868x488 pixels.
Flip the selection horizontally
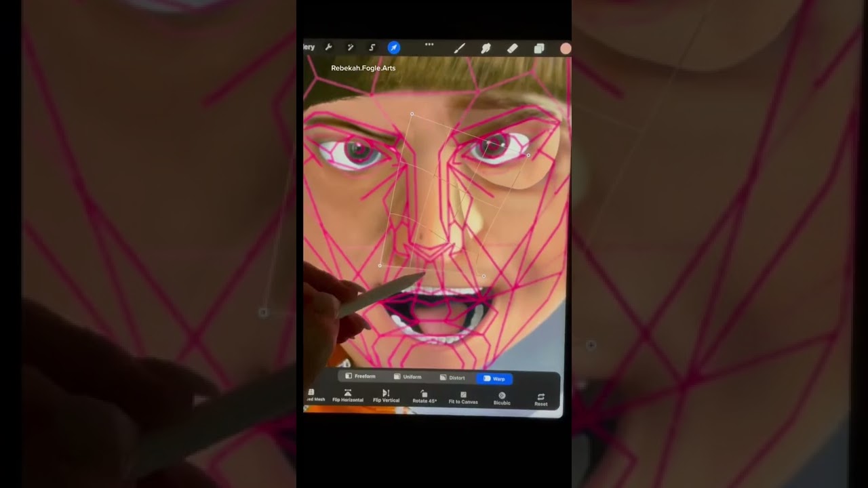[x=348, y=396]
